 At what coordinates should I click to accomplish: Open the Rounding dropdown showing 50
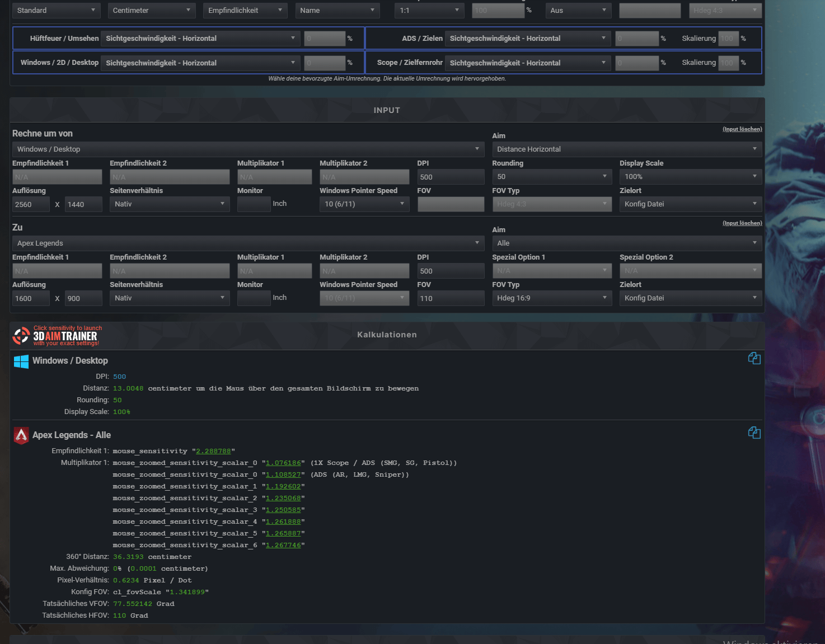point(552,177)
